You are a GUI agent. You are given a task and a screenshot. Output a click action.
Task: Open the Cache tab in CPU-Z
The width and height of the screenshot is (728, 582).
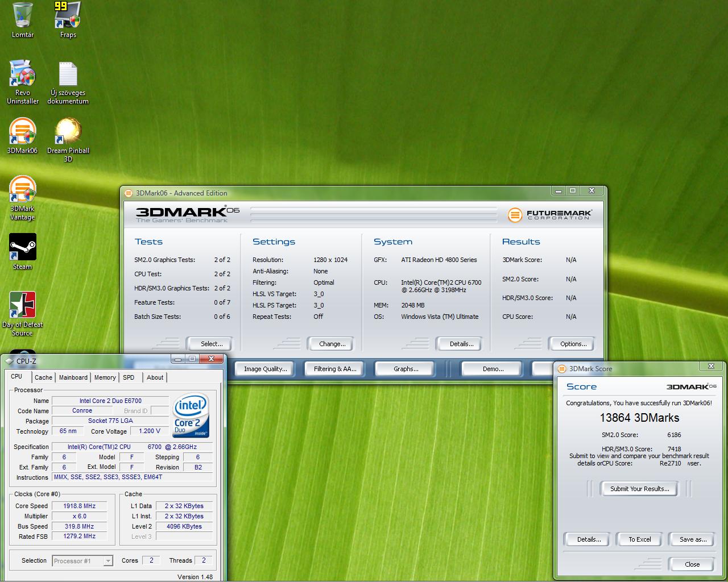coord(43,377)
